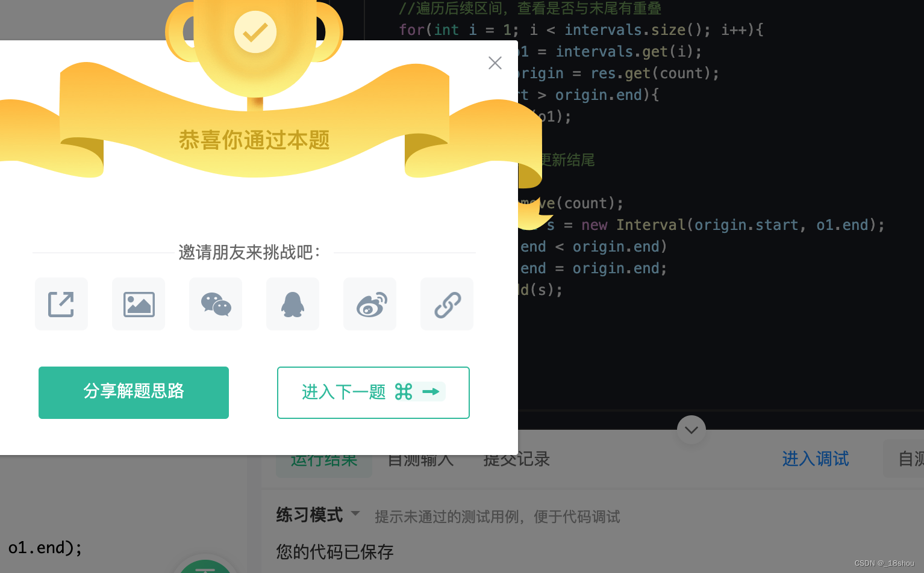The height and width of the screenshot is (573, 924).
Task: Click the arrow icon in next-question button
Action: click(x=431, y=392)
